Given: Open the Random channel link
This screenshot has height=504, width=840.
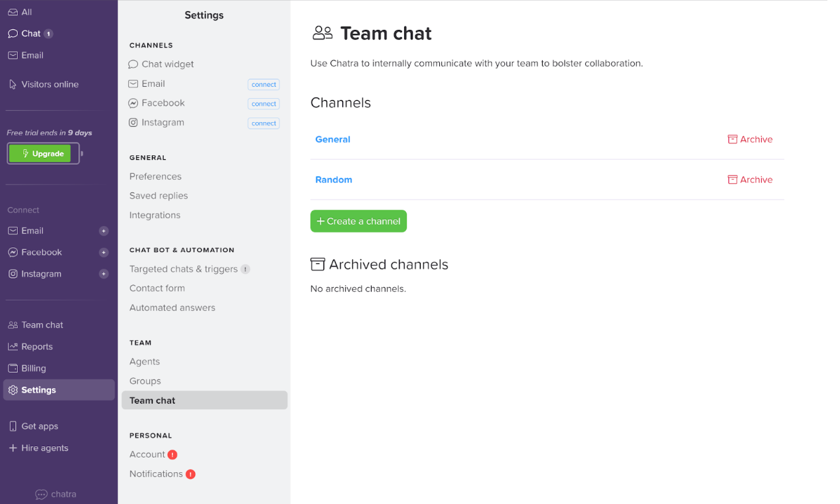Looking at the screenshot, I should click(334, 180).
